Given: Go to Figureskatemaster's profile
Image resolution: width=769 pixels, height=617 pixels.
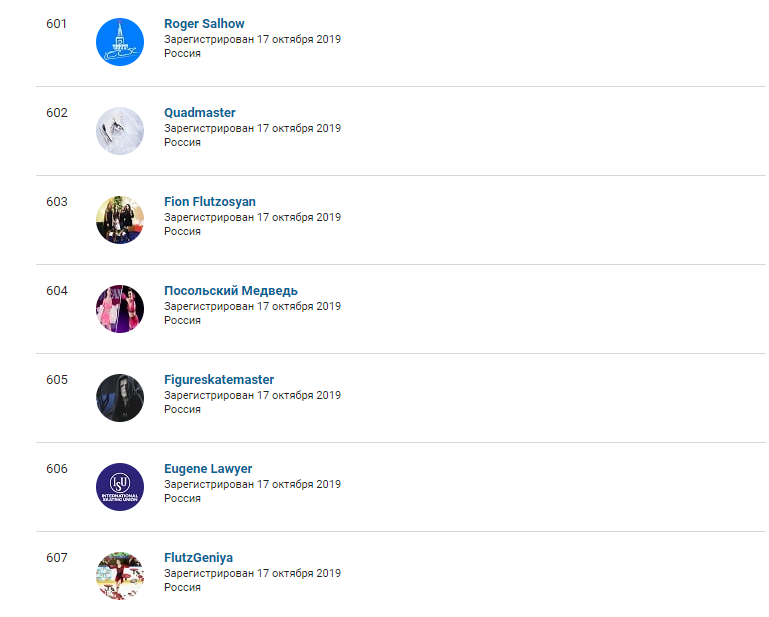Looking at the screenshot, I should pos(219,380).
